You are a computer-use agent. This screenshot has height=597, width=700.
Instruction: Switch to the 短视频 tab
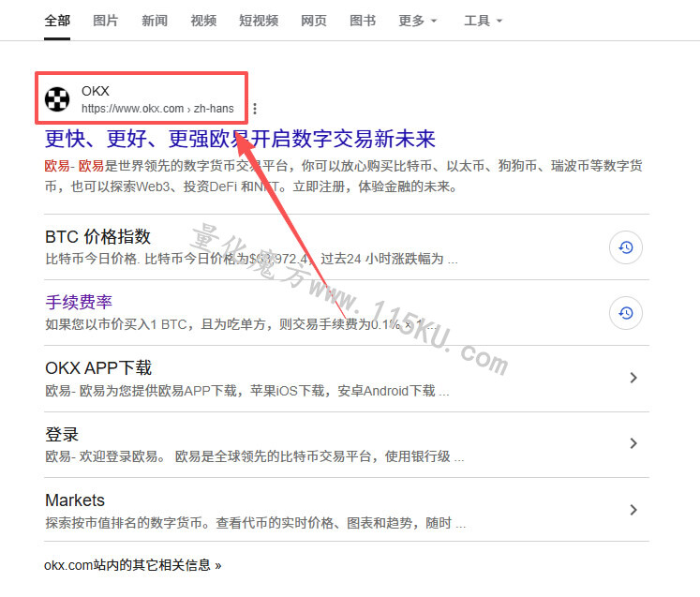[259, 21]
